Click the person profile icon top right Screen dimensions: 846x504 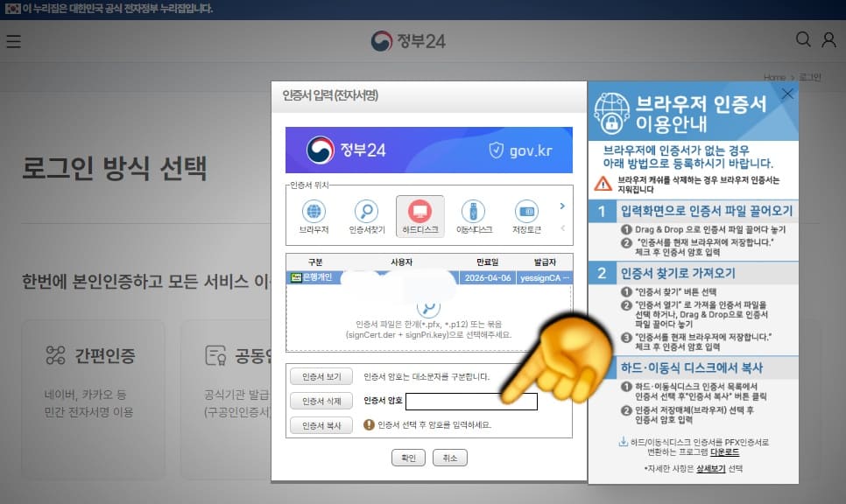coord(828,39)
